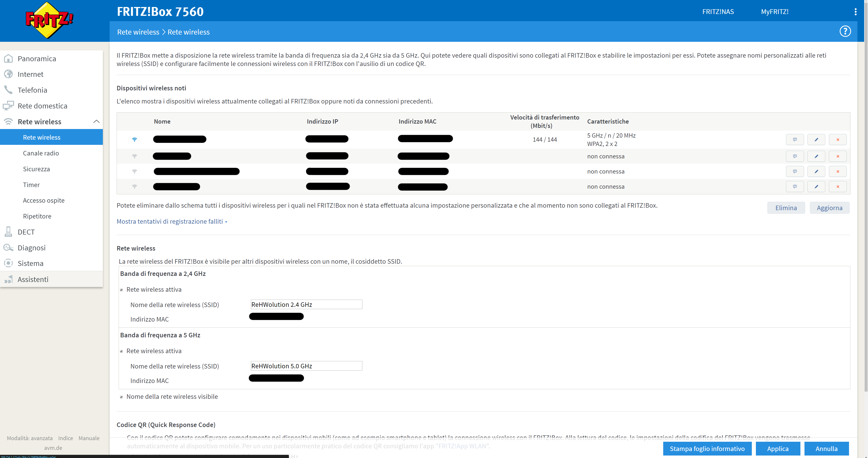Uncheck Nome della rete wireless visibile

pos(122,397)
